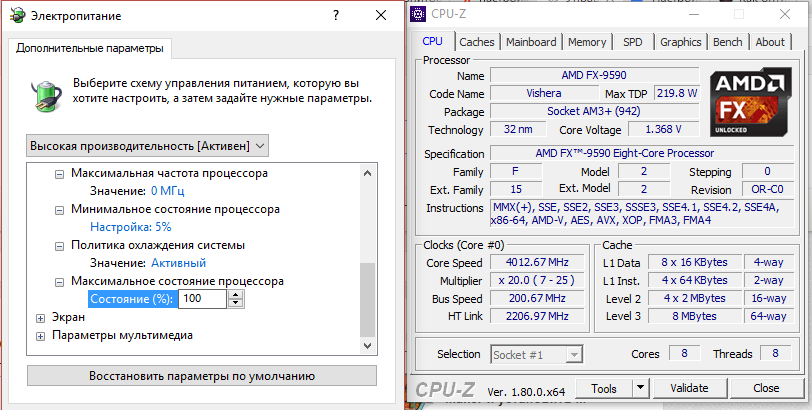
Task: Click the x 20.0 ( 7 - 25 ) multiplier value
Action: (537, 281)
